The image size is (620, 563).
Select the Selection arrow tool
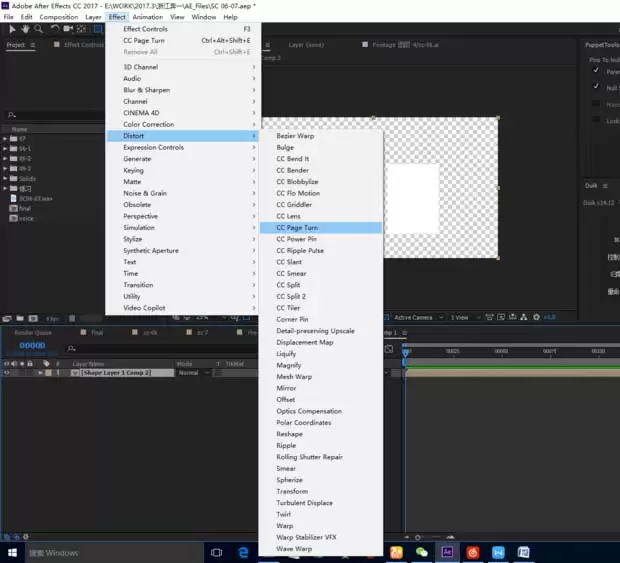click(12, 29)
